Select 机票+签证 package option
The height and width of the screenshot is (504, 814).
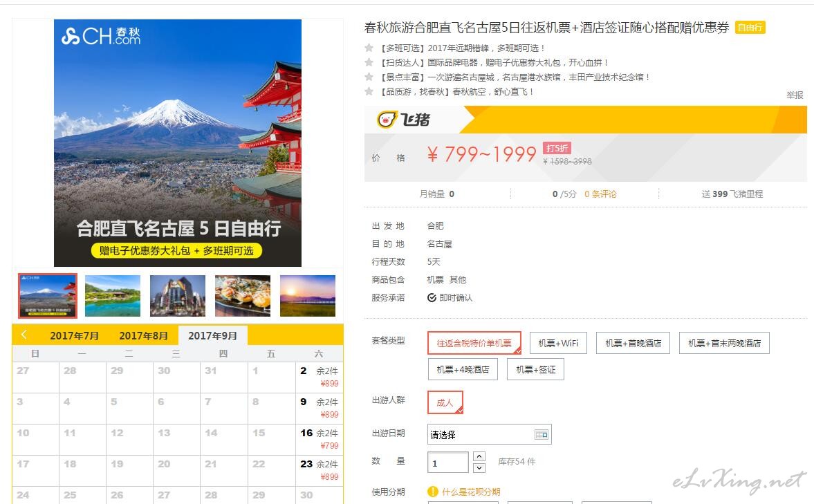tap(535, 370)
